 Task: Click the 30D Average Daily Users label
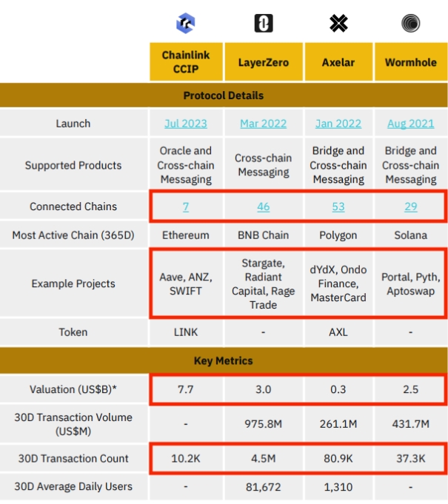tap(73, 487)
